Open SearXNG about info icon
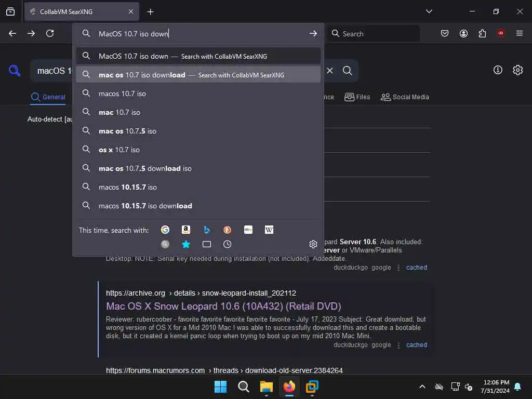Screen dimensions: 532x399 point(498,70)
